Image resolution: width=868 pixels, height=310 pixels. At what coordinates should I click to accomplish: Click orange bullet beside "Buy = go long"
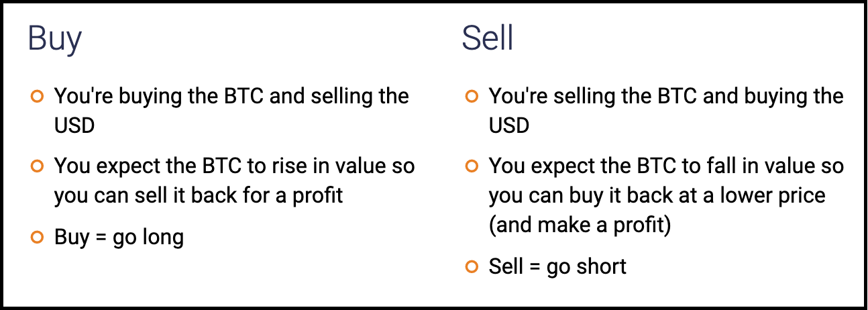point(37,236)
